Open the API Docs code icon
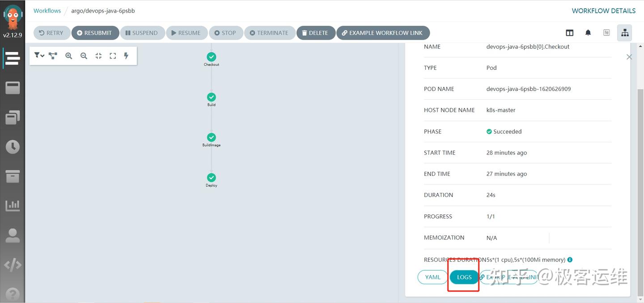644x303 pixels. (13, 265)
